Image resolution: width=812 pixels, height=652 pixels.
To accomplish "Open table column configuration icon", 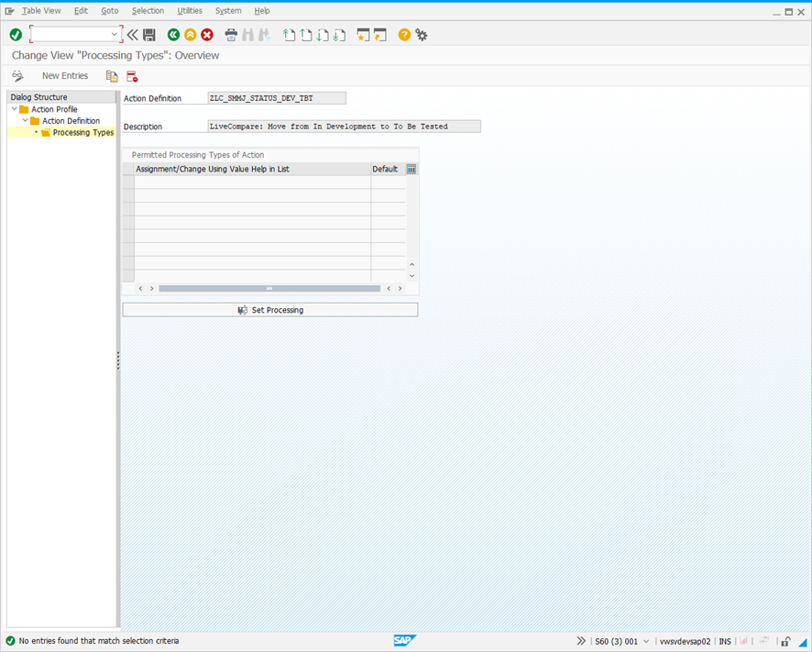I will click(x=411, y=169).
